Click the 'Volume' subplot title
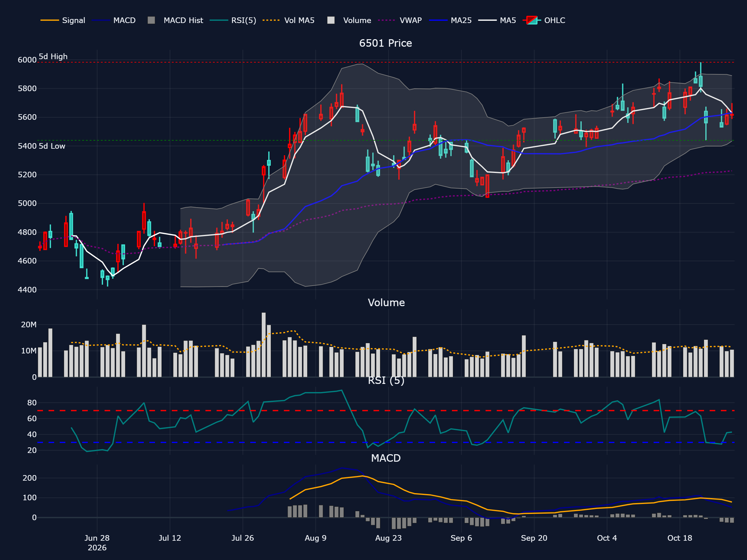Image resolution: width=747 pixels, height=560 pixels. (x=386, y=302)
